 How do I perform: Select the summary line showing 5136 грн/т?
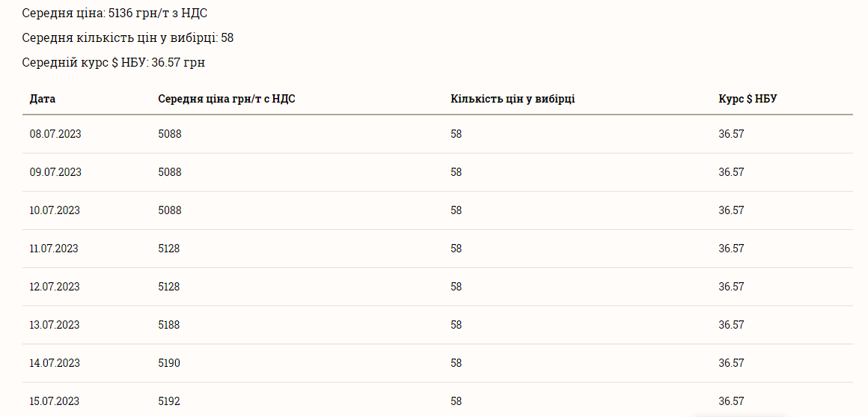114,13
